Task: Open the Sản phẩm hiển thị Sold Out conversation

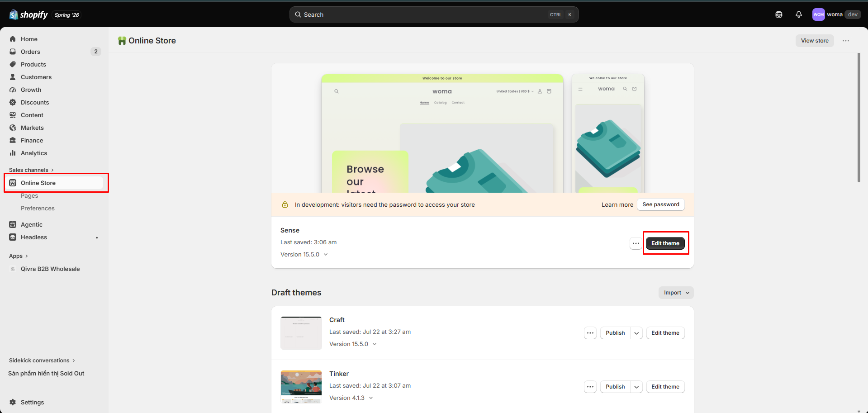Action: point(46,374)
